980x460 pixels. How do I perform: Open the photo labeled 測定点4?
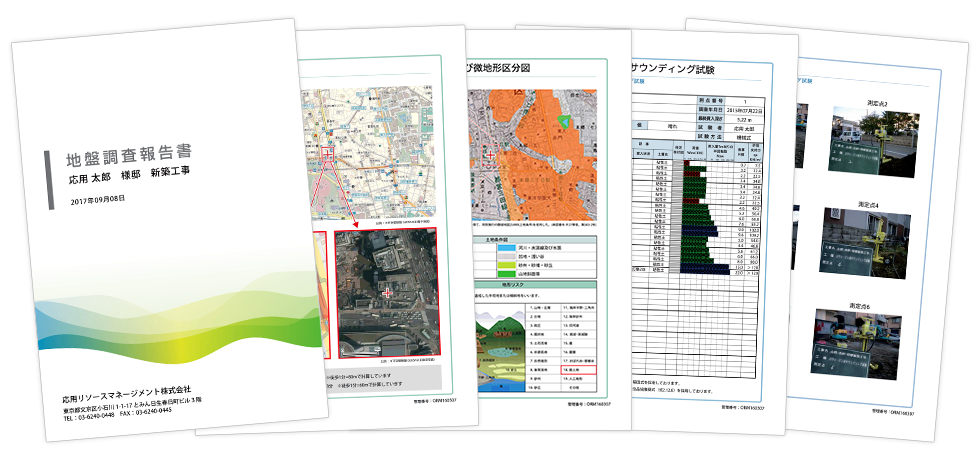(x=866, y=244)
